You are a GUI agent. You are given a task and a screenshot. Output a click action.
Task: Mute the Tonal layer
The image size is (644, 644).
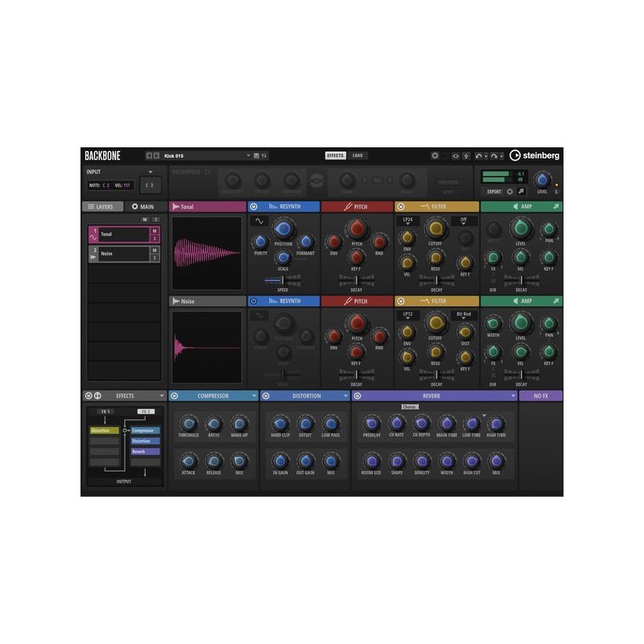pos(153,229)
